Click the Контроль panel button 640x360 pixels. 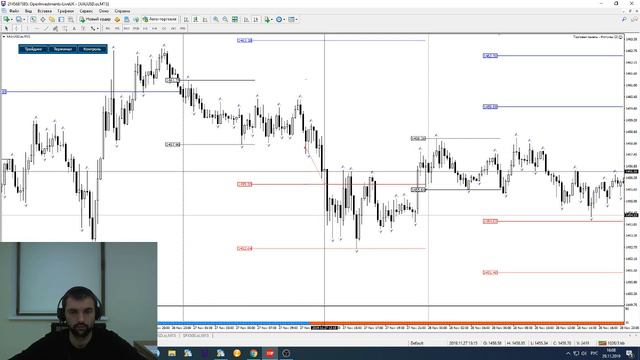[92, 49]
